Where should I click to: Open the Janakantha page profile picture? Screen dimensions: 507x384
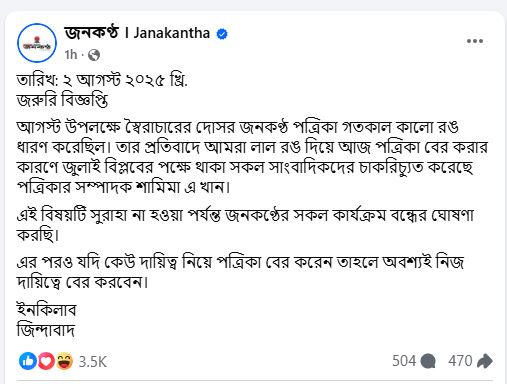[x=37, y=43]
